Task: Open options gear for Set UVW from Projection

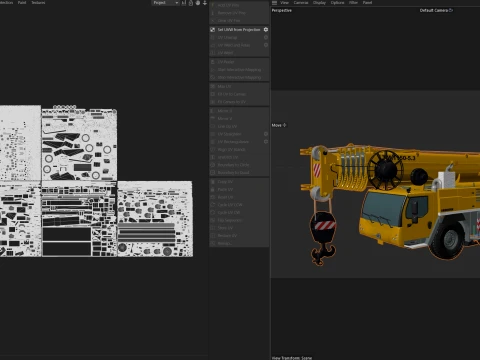Action: point(266,29)
